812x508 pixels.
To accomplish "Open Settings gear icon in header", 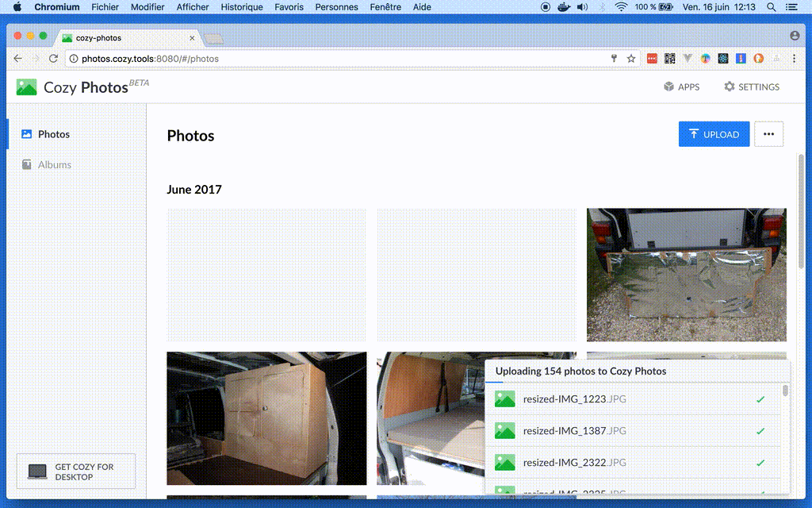I will point(730,87).
